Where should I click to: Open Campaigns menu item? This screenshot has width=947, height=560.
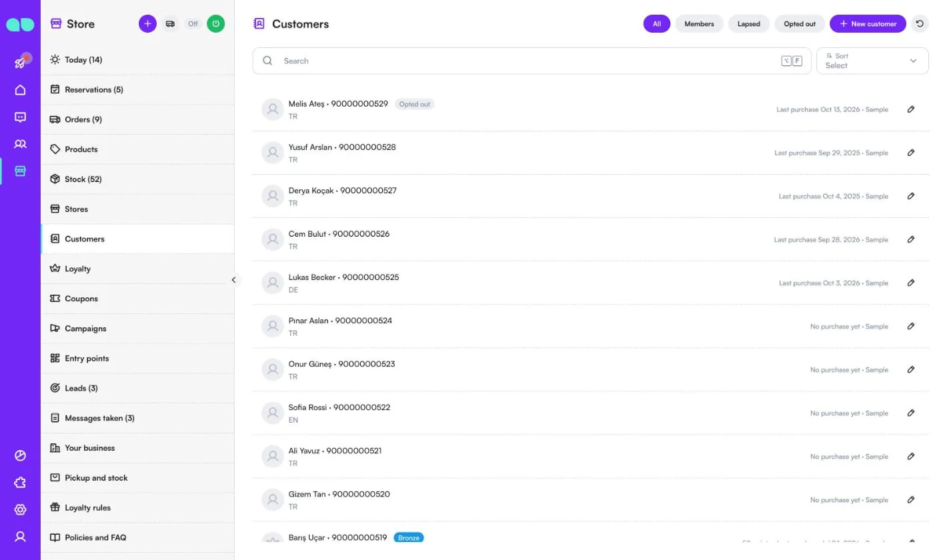(137, 329)
